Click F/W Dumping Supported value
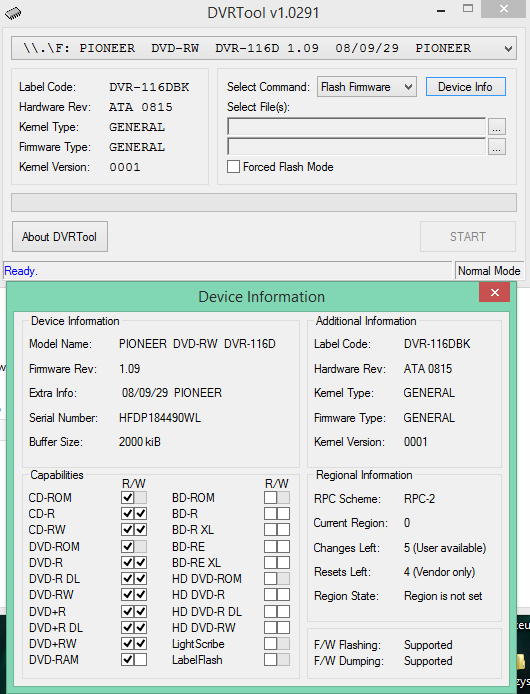This screenshot has width=530, height=694. pyautogui.click(x=428, y=661)
